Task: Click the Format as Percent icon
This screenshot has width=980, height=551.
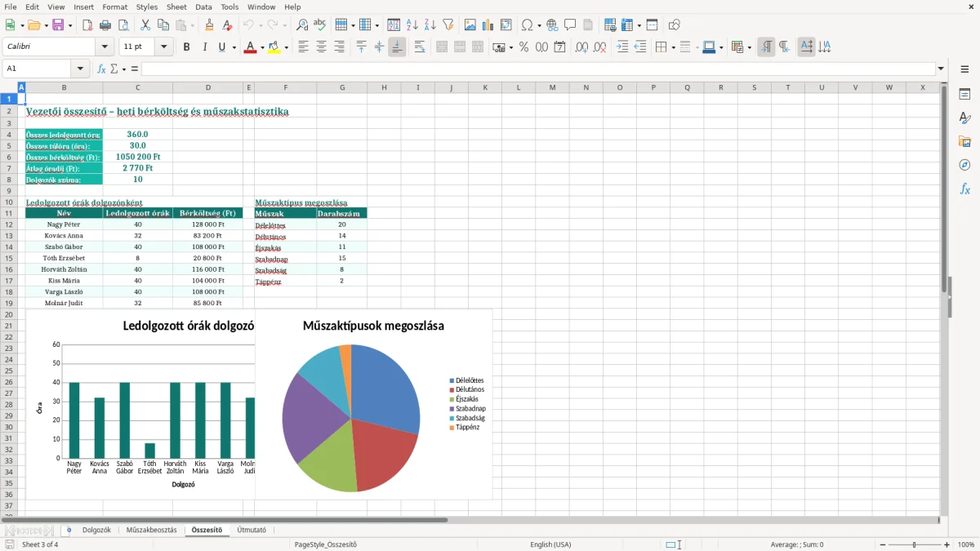Action: click(524, 47)
